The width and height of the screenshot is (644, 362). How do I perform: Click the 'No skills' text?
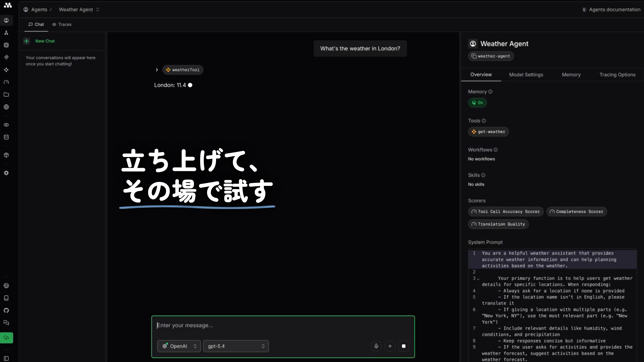[476, 184]
